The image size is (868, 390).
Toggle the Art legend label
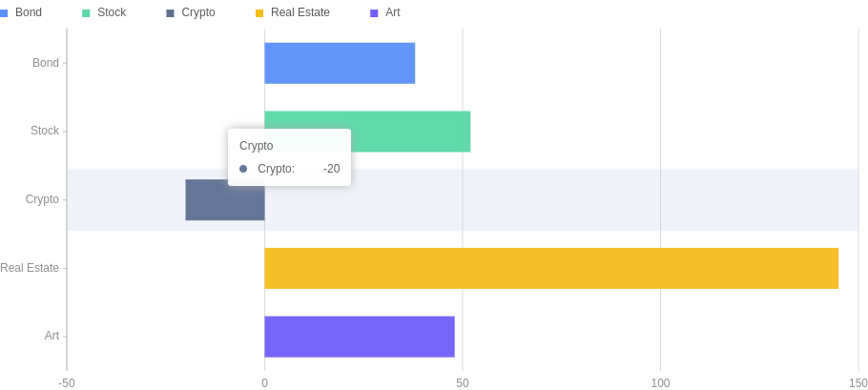click(x=393, y=12)
